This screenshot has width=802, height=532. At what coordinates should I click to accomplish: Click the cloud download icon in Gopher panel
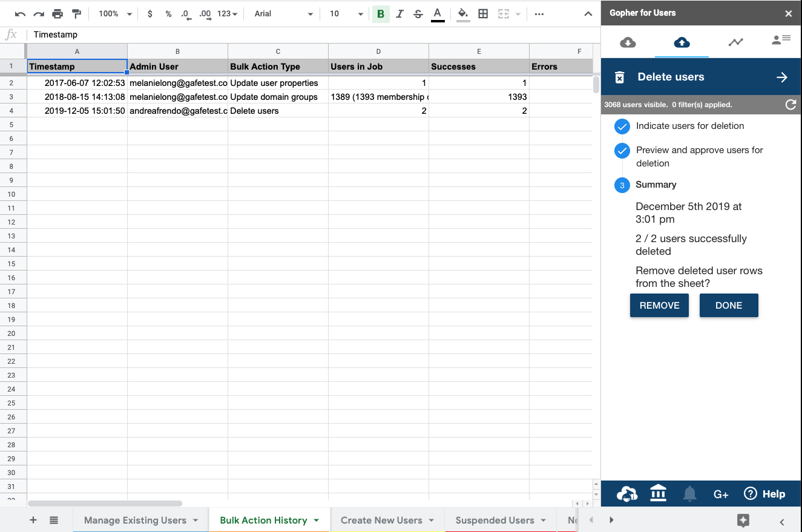pyautogui.click(x=628, y=42)
